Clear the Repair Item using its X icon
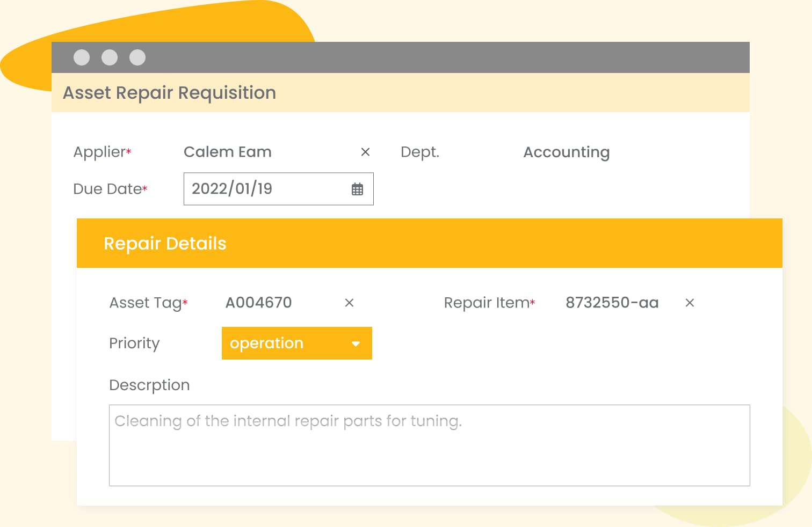812x527 pixels. coord(690,303)
